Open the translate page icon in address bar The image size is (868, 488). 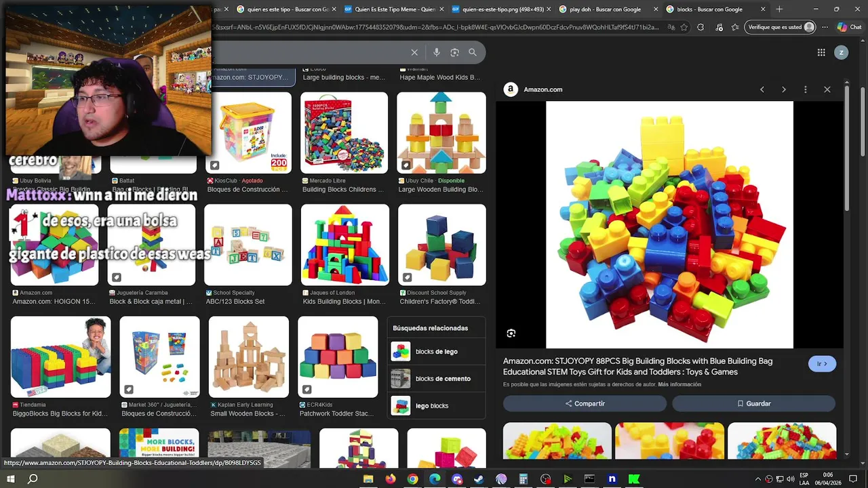pos(671,27)
